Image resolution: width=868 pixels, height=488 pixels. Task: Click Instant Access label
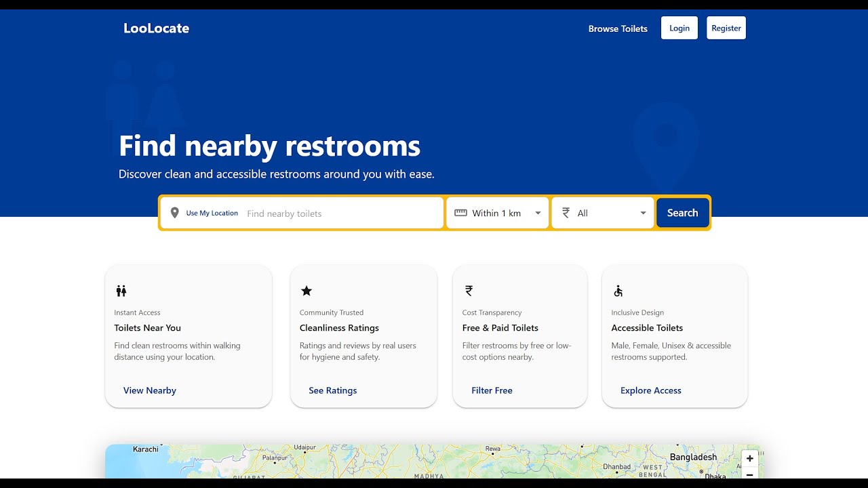point(138,312)
